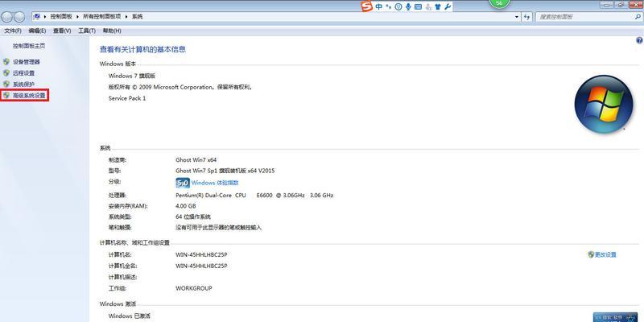The height and width of the screenshot is (322, 644).
Task: Click the Sogou input method S logo
Action: (366, 6)
